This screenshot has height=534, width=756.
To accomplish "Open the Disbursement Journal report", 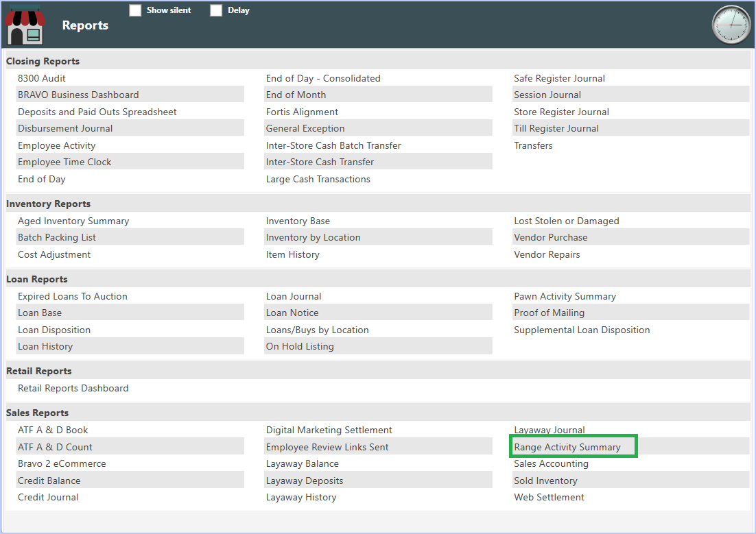I will pyautogui.click(x=65, y=128).
